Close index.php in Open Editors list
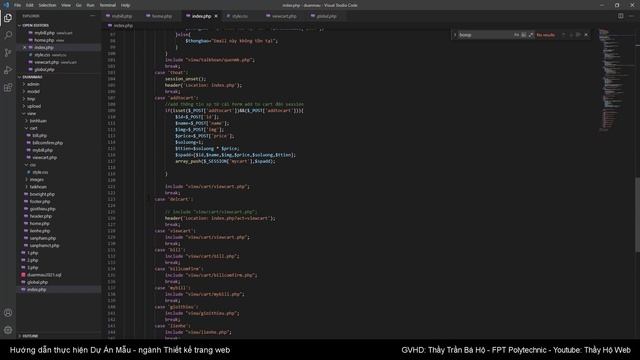Image resolution: width=640 pixels, height=360 pixels. click(x=24, y=47)
